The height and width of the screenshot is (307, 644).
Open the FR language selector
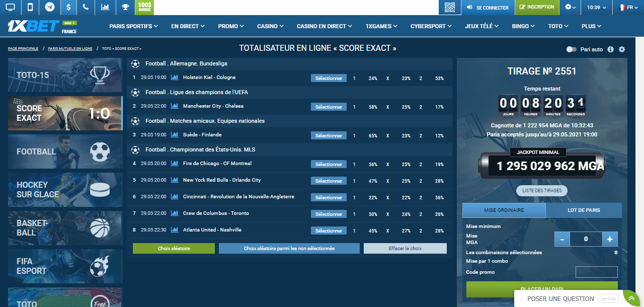[x=629, y=7]
